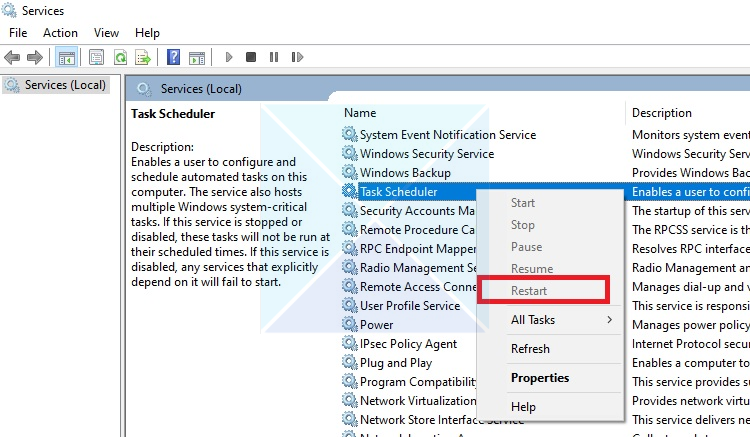
Task: Open the View menu
Action: click(x=106, y=33)
